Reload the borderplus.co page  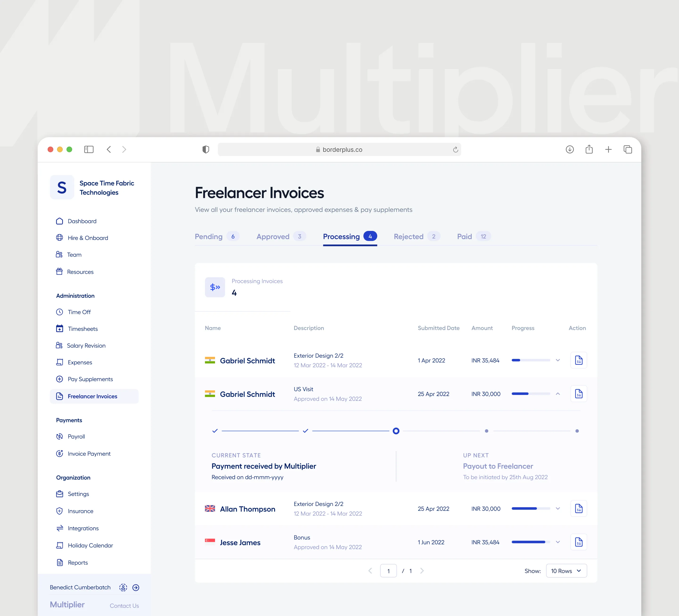click(455, 149)
